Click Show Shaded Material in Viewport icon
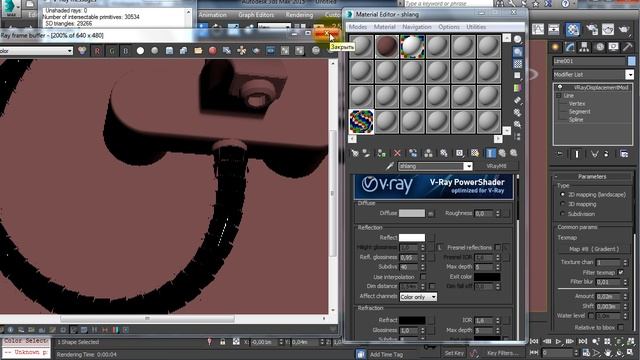 tap(475, 153)
